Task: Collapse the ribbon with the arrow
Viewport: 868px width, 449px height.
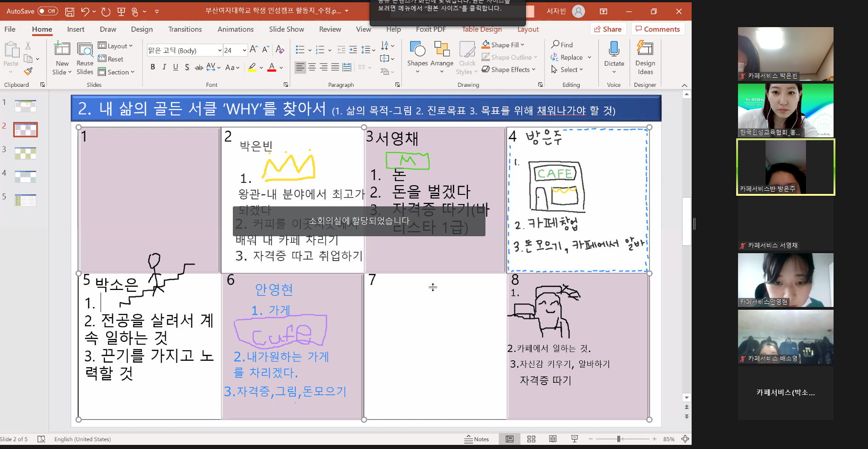Action: pos(684,85)
